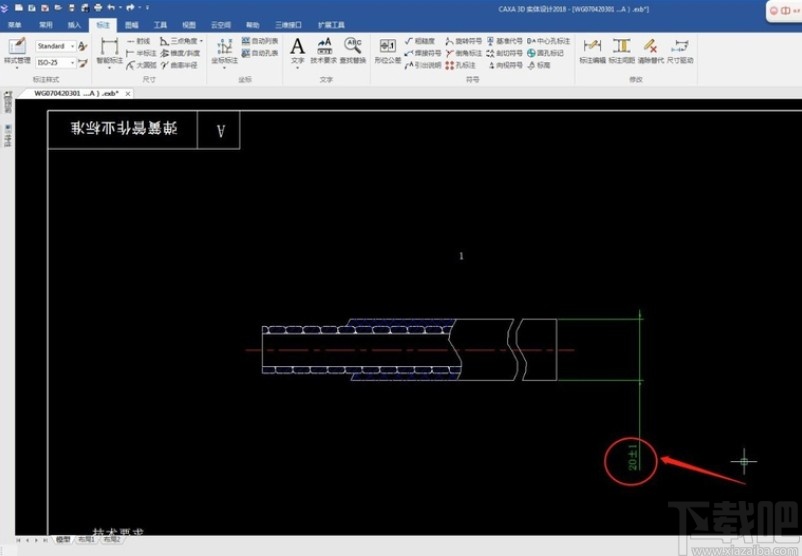Click the 清除替代 clear override tool
The image size is (802, 556).
[x=651, y=51]
